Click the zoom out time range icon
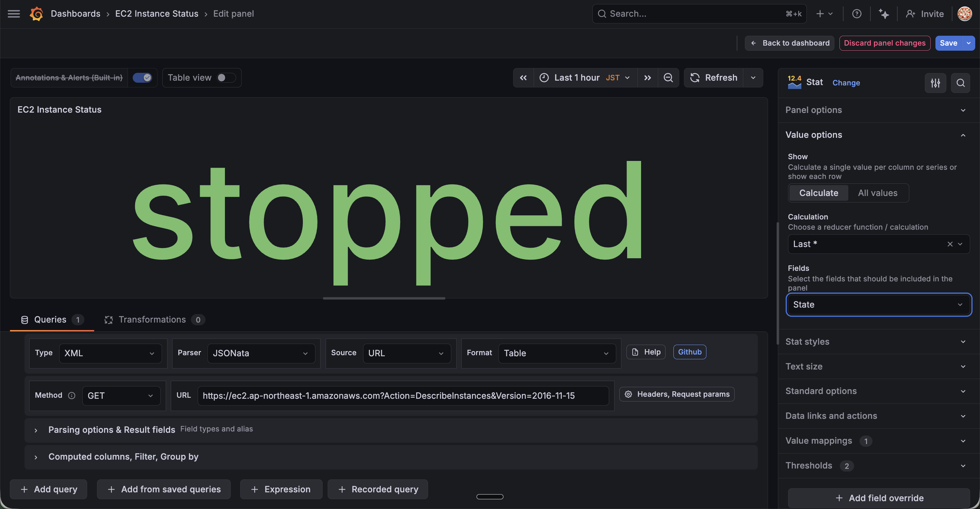The height and width of the screenshot is (509, 980). point(668,78)
